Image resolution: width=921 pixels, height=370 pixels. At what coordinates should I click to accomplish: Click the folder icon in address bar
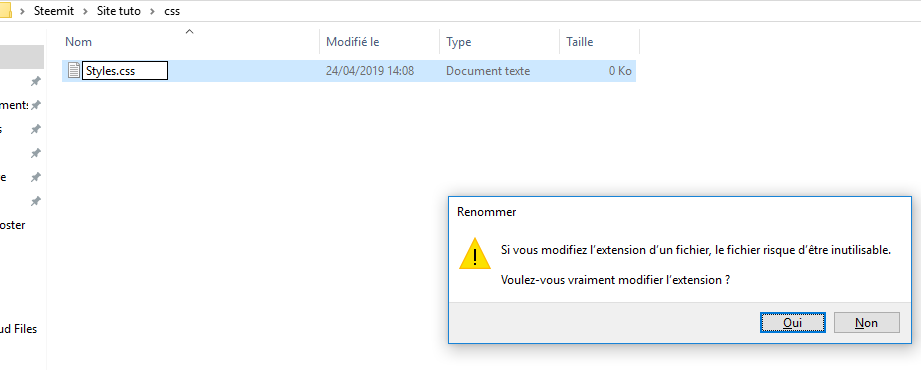(x=5, y=10)
